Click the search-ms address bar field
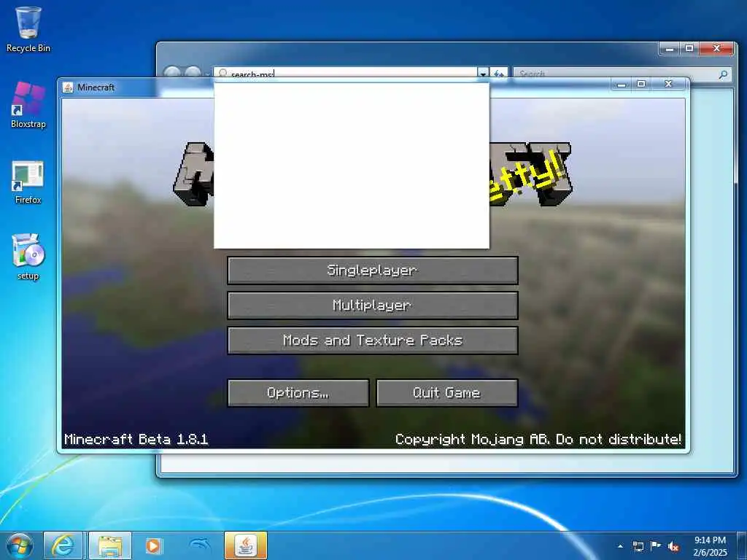 pyautogui.click(x=345, y=74)
